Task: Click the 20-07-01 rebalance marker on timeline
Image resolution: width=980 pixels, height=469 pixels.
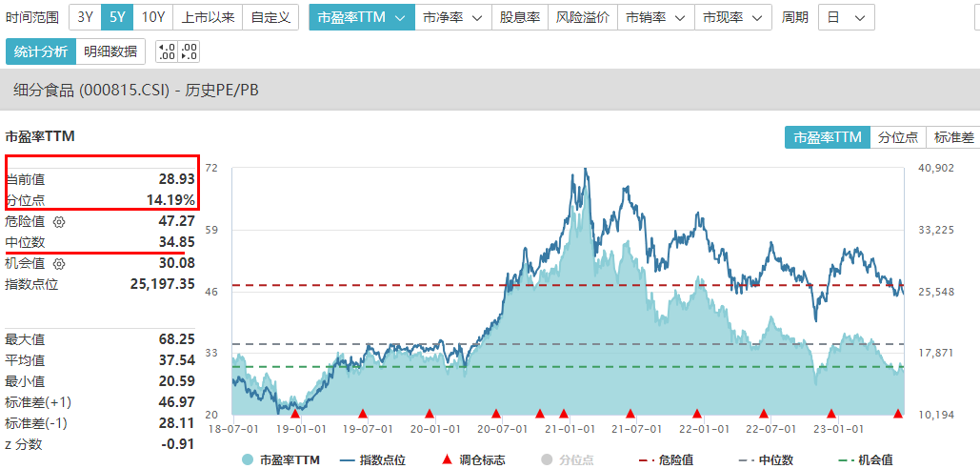Action: click(496, 414)
